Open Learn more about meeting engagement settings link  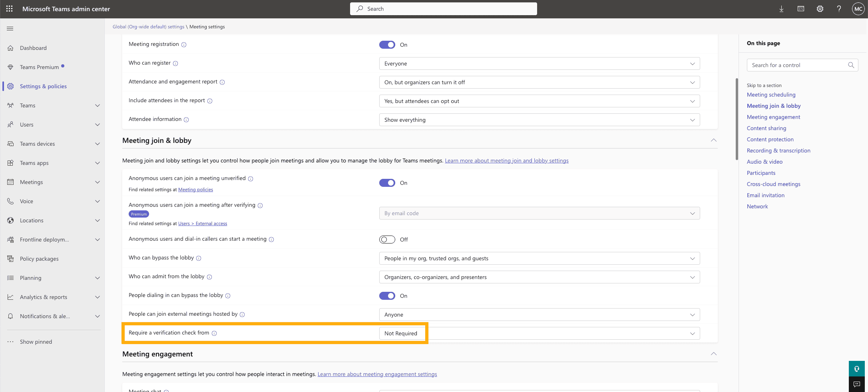[377, 374]
